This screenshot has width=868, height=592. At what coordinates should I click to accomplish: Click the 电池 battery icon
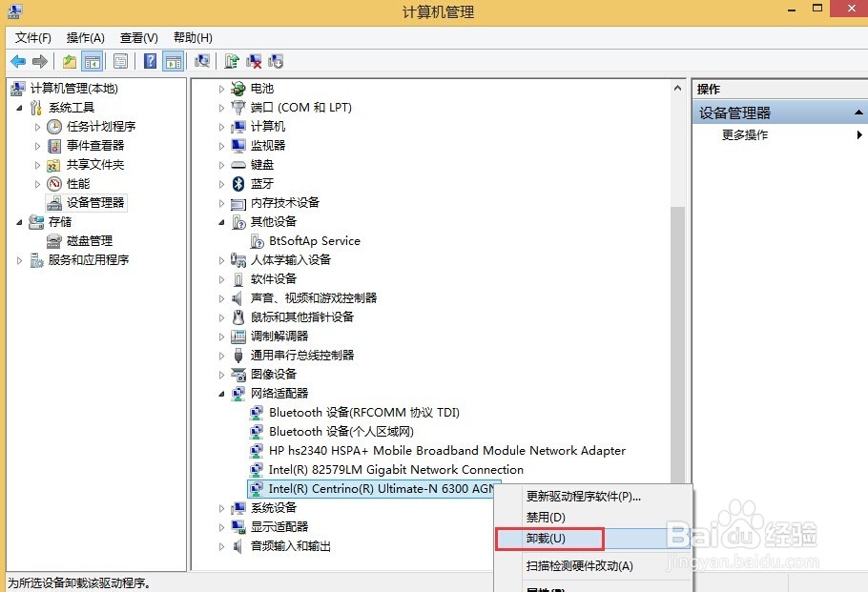[238, 89]
